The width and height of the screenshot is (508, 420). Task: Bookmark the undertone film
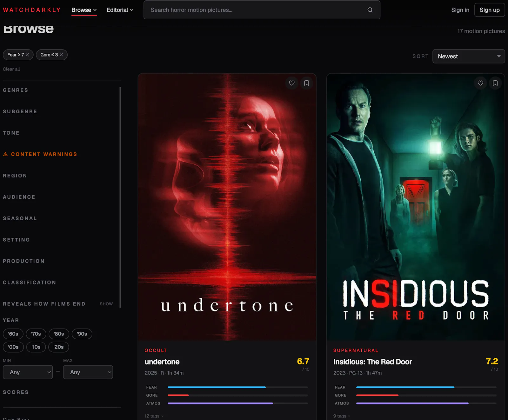click(306, 83)
